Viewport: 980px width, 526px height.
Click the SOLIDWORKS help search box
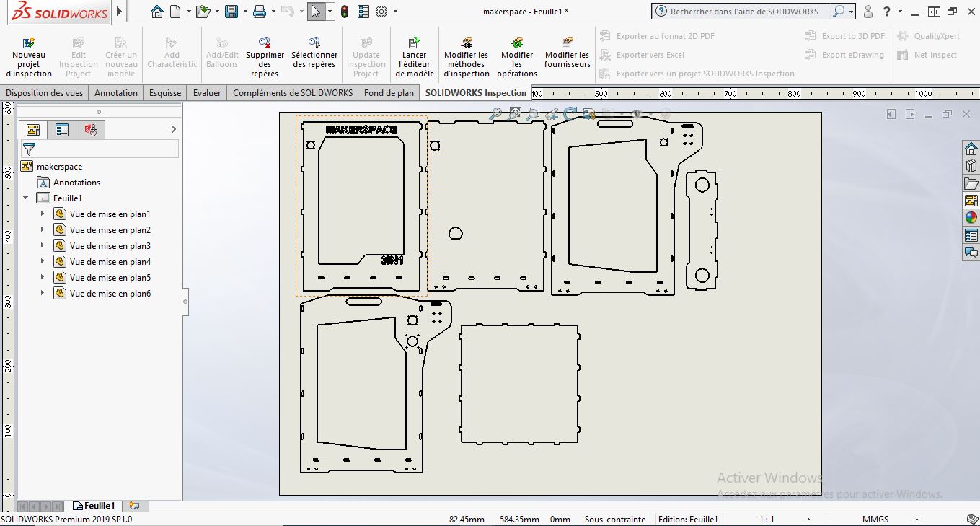coord(743,12)
